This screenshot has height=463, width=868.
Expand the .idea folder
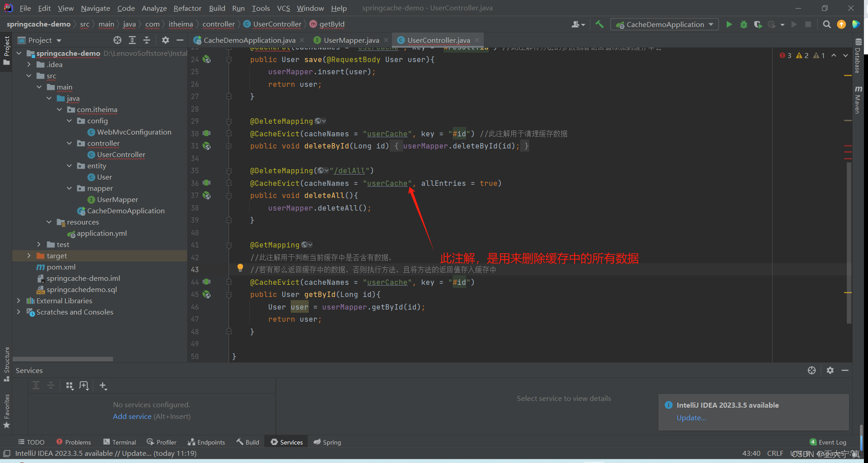(x=29, y=64)
